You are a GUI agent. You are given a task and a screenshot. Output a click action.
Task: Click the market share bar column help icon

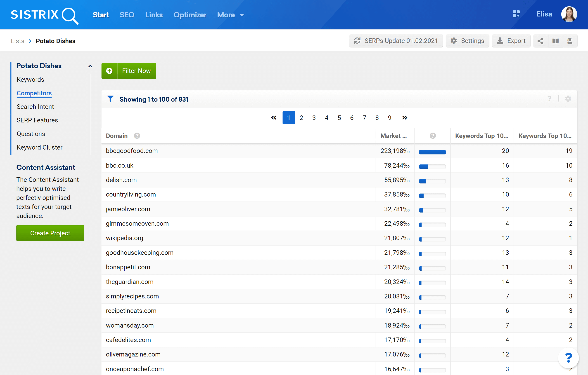coord(432,136)
